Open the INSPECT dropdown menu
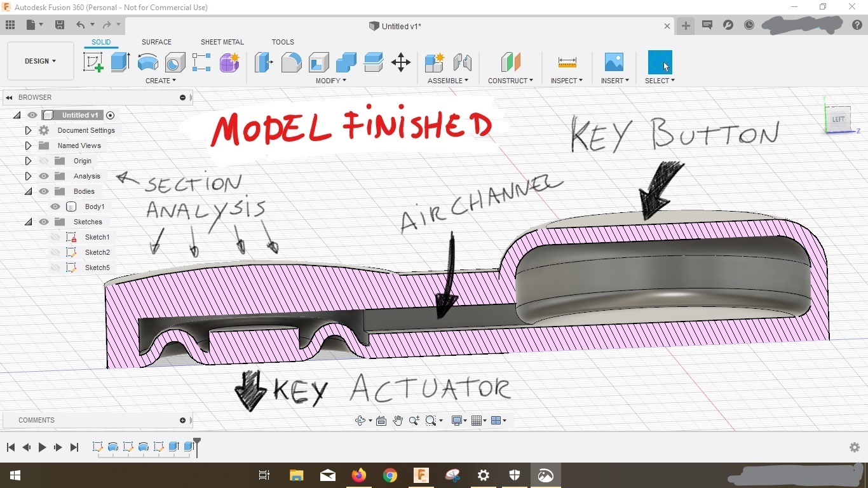Screen dimensions: 868x488 [567, 81]
